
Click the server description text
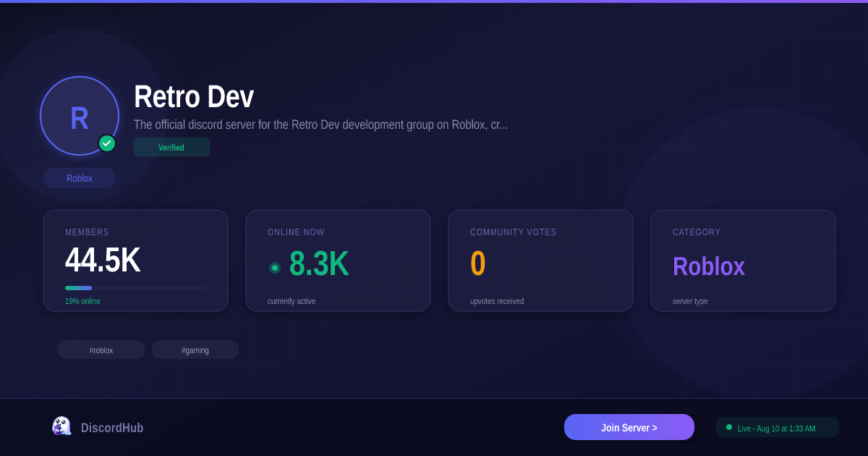pyautogui.click(x=321, y=124)
